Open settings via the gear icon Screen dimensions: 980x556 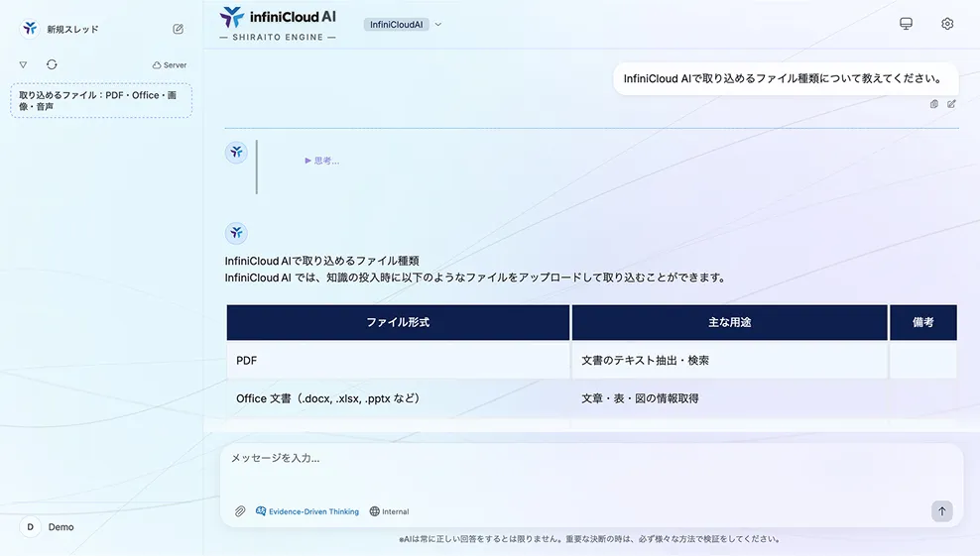[x=947, y=24]
